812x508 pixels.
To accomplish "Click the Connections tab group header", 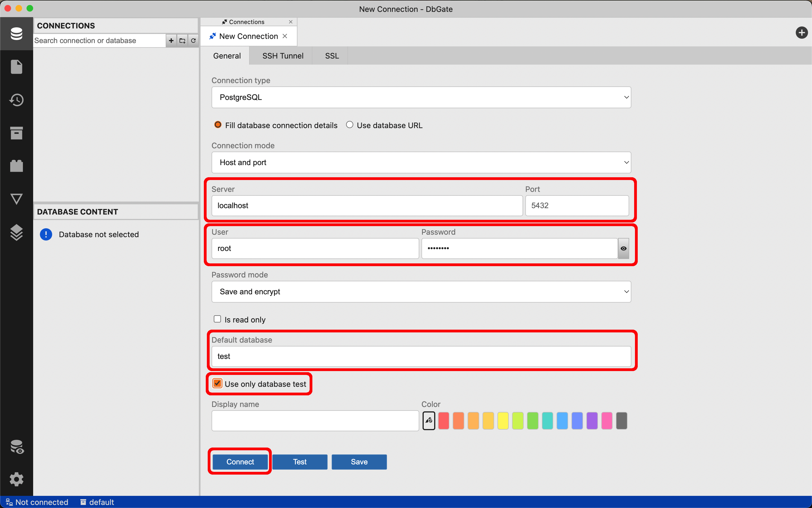I will [x=247, y=22].
